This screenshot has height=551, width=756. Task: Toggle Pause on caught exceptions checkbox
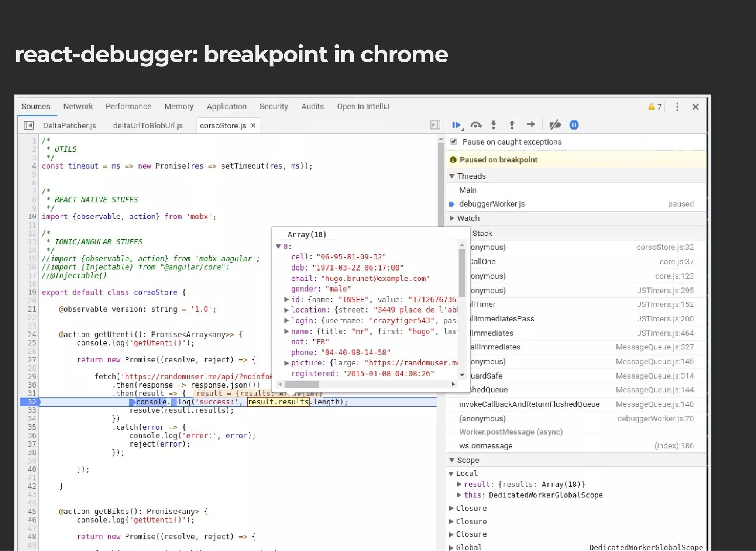454,142
